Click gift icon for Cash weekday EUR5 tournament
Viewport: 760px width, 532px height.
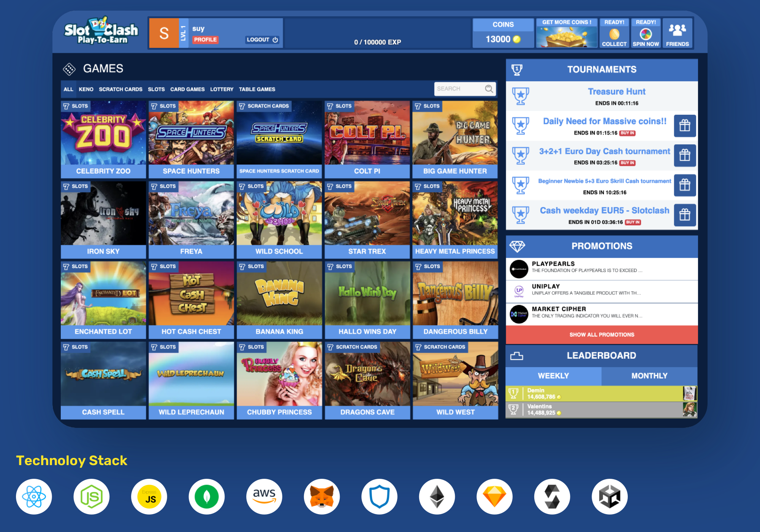point(685,215)
